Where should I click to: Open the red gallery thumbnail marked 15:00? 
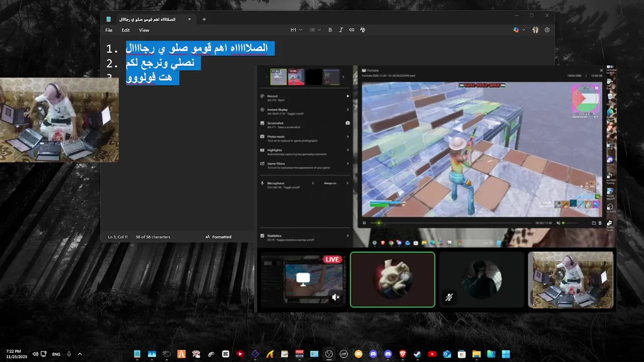pos(296,77)
